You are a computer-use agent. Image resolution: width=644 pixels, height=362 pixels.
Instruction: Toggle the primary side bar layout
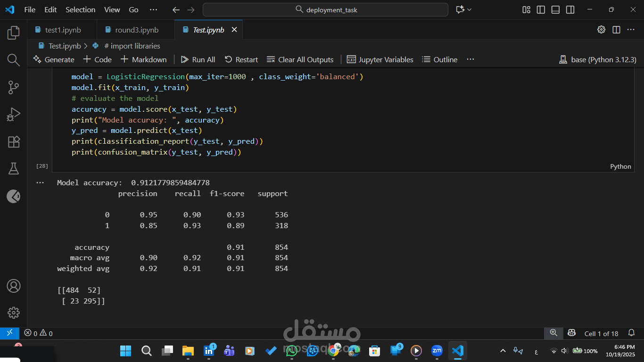click(541, 9)
